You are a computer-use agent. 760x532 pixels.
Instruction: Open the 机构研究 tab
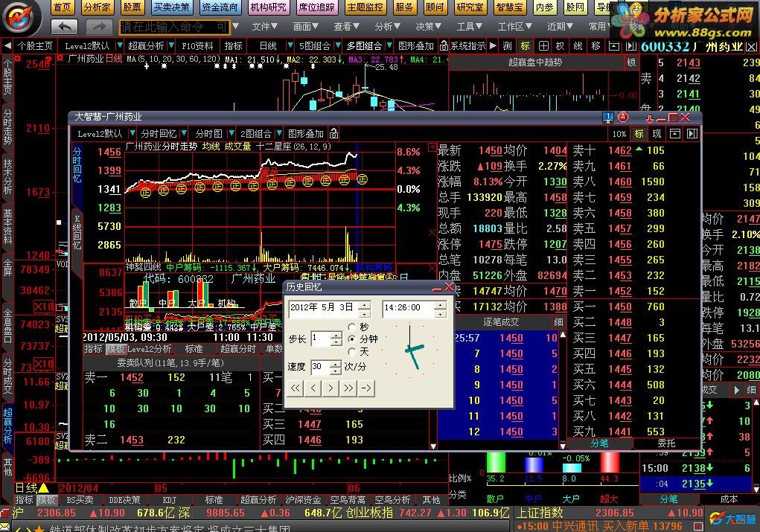[269, 7]
